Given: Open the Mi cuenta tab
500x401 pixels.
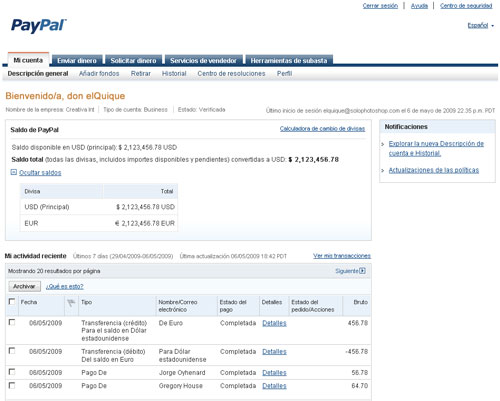Looking at the screenshot, I should click(x=28, y=60).
